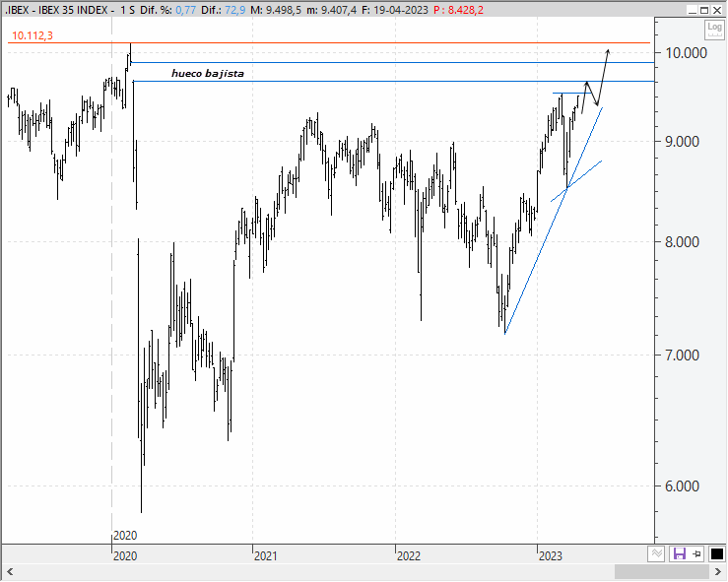
Task: Click the 9.000 price axis label
Action: [682, 142]
